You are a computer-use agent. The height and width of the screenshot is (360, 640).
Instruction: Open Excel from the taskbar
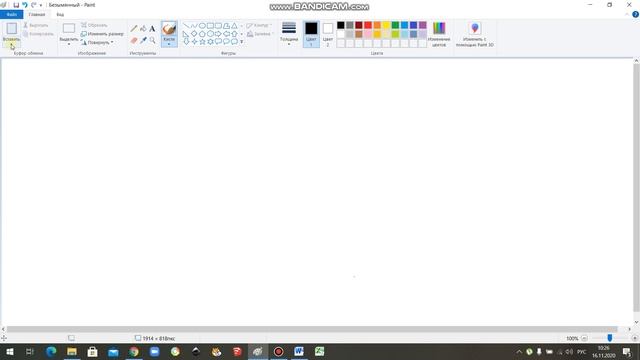point(319,351)
